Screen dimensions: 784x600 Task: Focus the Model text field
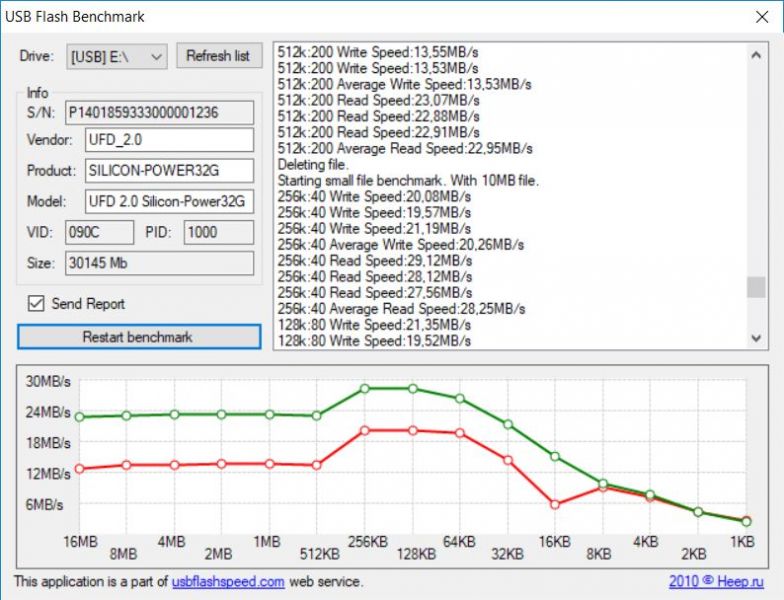tap(167, 201)
